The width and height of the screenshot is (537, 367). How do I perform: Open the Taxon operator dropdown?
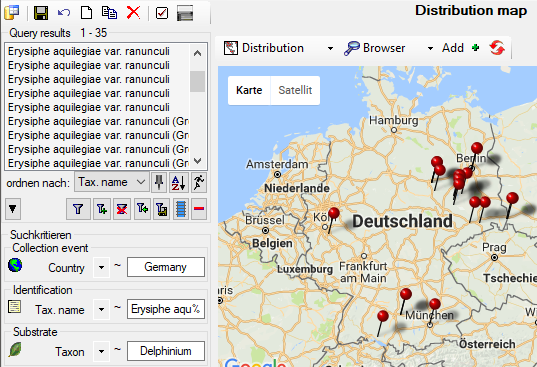101,351
